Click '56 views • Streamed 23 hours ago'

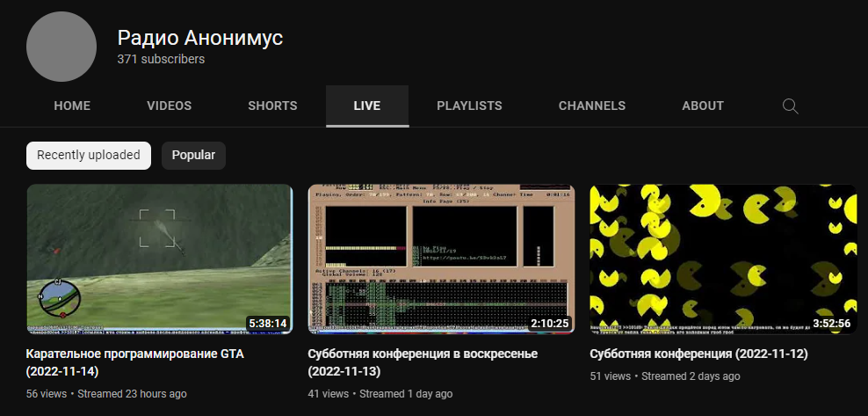click(106, 394)
